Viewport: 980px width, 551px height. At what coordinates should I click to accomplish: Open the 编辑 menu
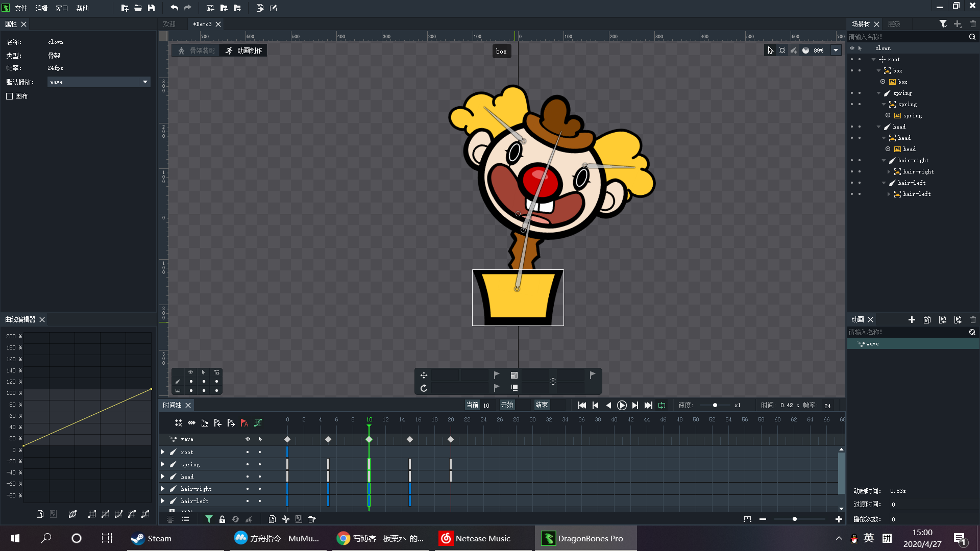[41, 8]
